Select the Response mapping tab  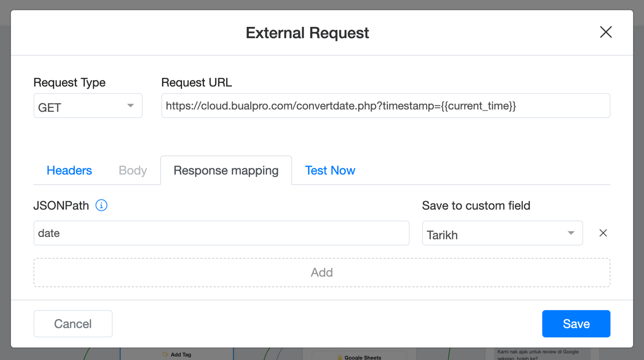pos(226,171)
